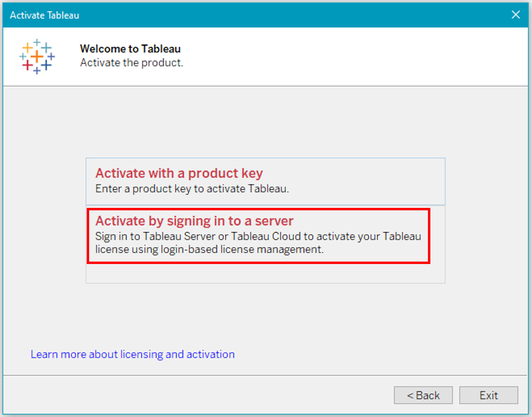Screen dimensions: 532x417
Task: Click the Activate the product subtitle
Action: pyautogui.click(x=131, y=63)
